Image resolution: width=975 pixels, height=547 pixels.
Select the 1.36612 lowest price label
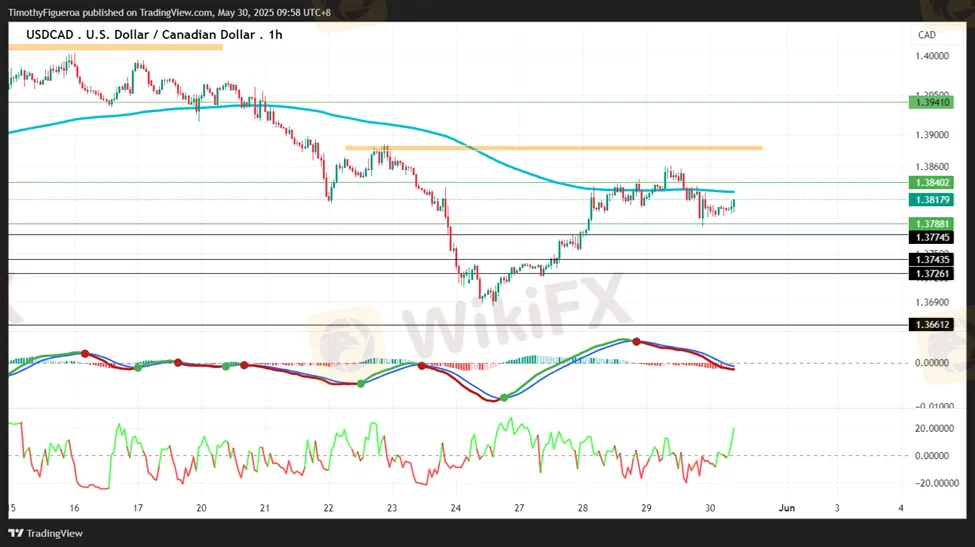tap(930, 325)
